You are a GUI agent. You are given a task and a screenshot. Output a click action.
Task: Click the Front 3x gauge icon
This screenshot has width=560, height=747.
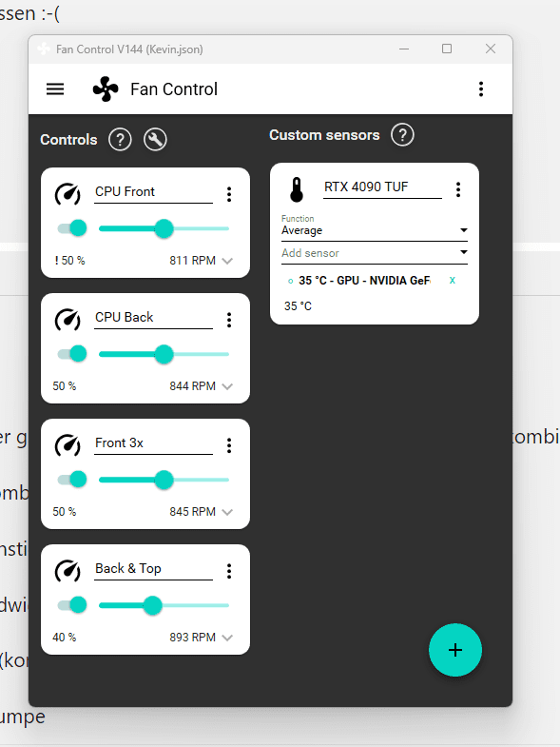click(68, 445)
